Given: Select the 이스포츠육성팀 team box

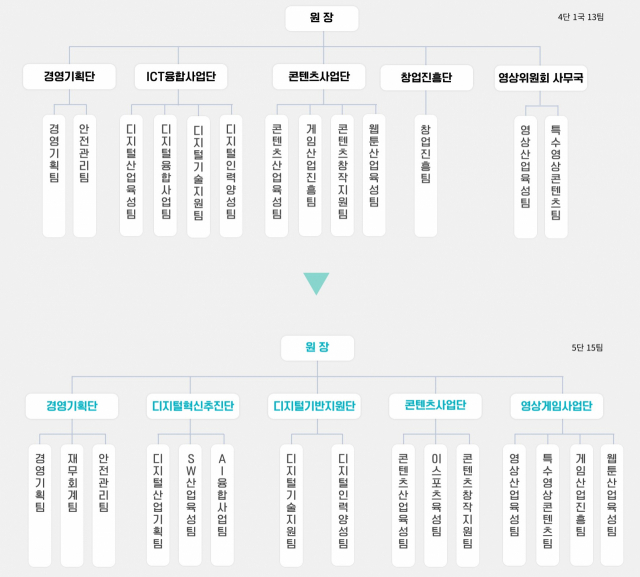Looking at the screenshot, I should [x=436, y=506].
